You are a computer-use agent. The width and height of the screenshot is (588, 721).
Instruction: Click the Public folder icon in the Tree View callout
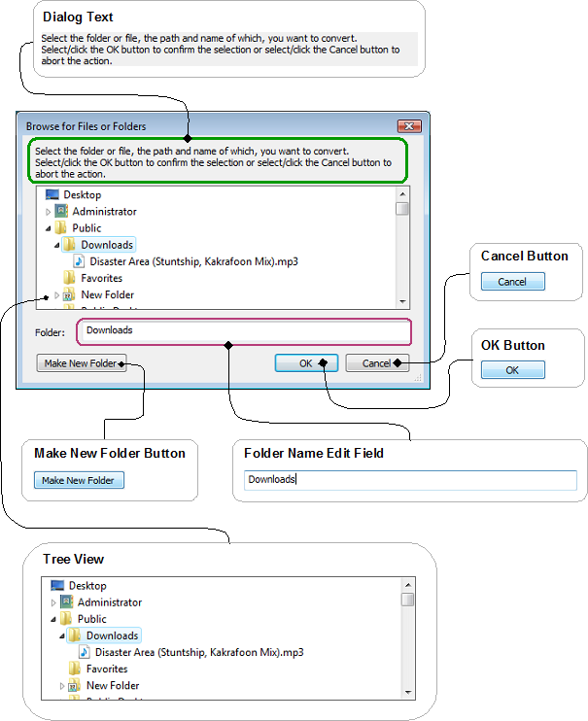click(66, 619)
